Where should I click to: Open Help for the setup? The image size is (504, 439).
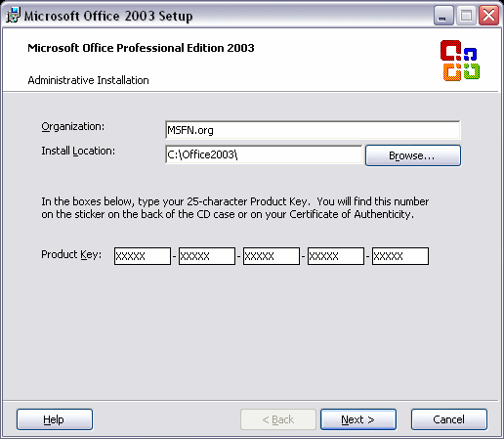pos(55,419)
